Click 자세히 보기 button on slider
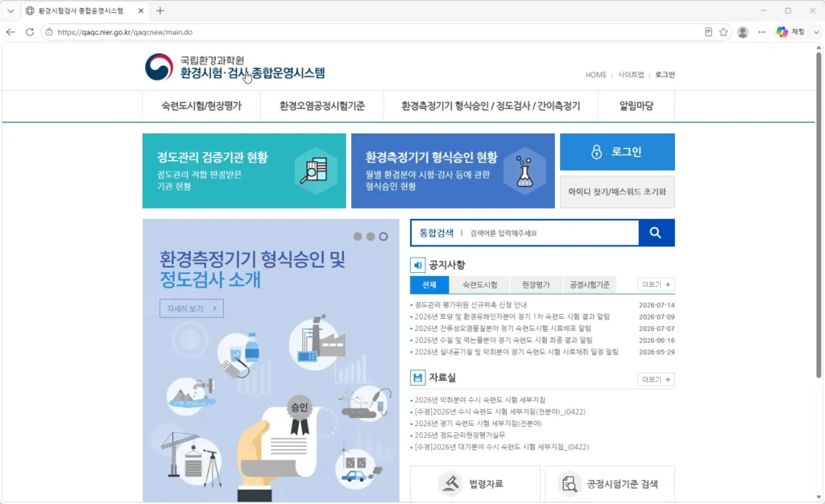Viewport: 825px width, 504px height. 192,308
